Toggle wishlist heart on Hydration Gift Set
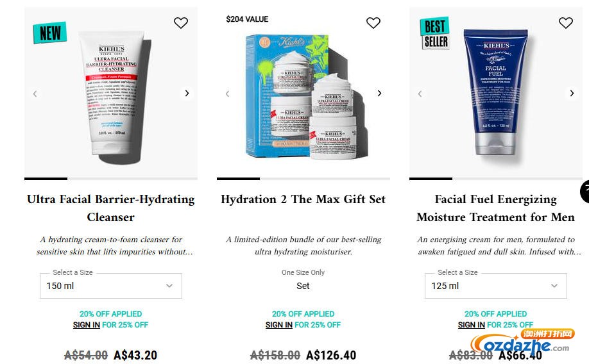The height and width of the screenshot is (364, 589). [373, 23]
